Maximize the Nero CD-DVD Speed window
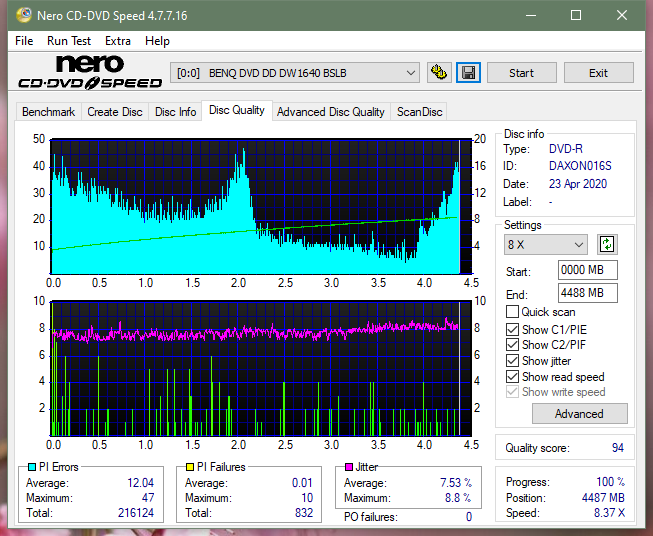Image resolution: width=653 pixels, height=536 pixels. (576, 15)
